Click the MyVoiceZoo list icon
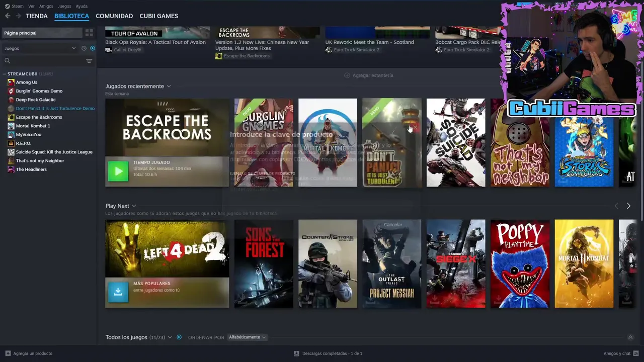This screenshot has width=644, height=362. [x=11, y=135]
